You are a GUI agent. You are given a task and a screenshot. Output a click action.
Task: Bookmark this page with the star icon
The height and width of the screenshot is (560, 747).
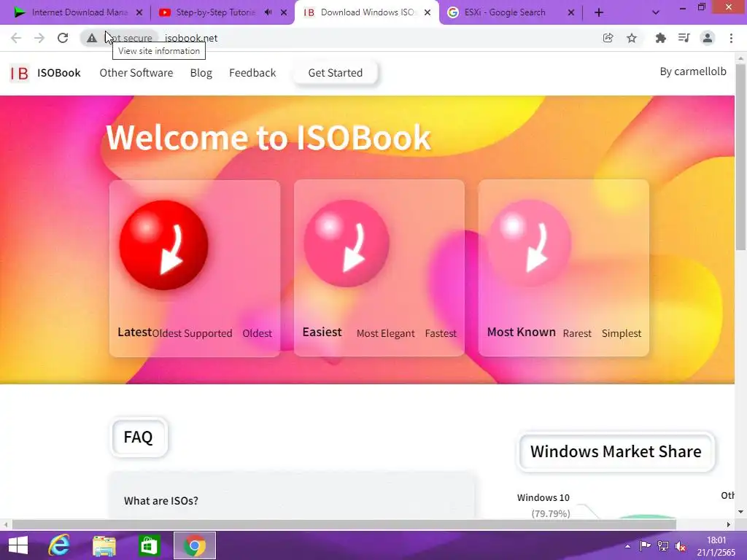(x=632, y=38)
